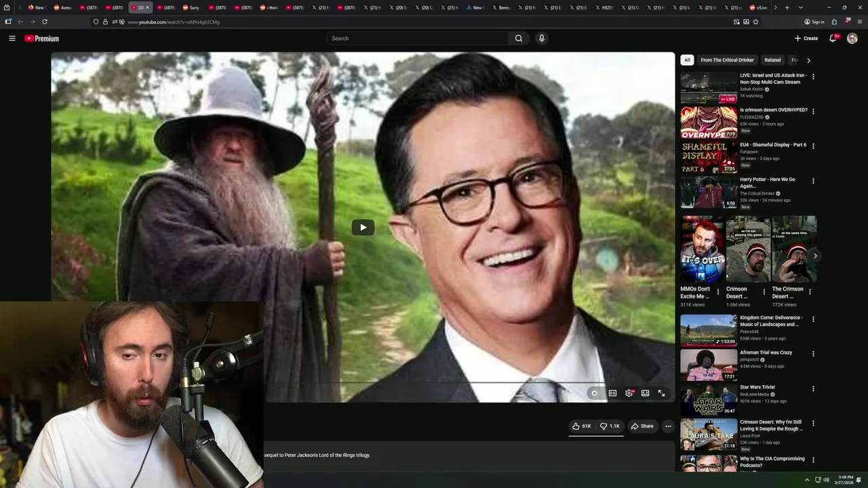Image resolution: width=868 pixels, height=488 pixels.
Task: Open Shameful Display Part 6 thumbnail
Action: tap(709, 157)
